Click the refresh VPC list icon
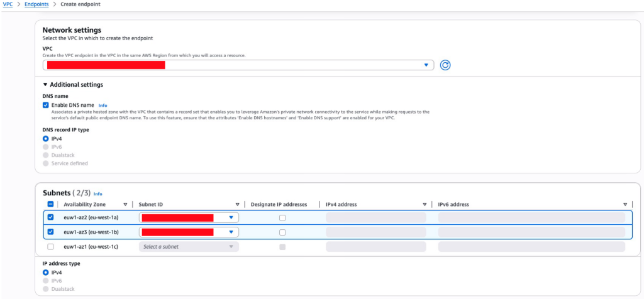The width and height of the screenshot is (644, 299). [445, 65]
